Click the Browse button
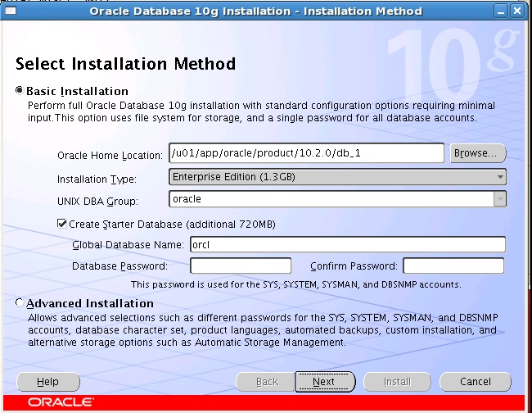 (x=478, y=153)
